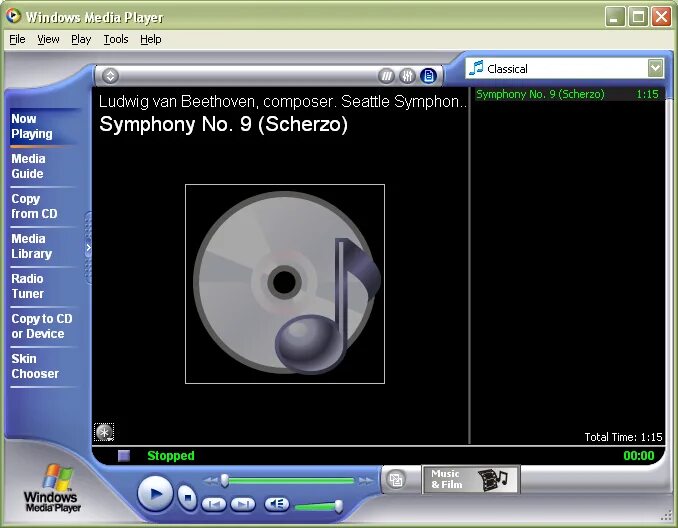Click the rewind arrows icon
The height and width of the screenshot is (528, 678).
[x=211, y=480]
